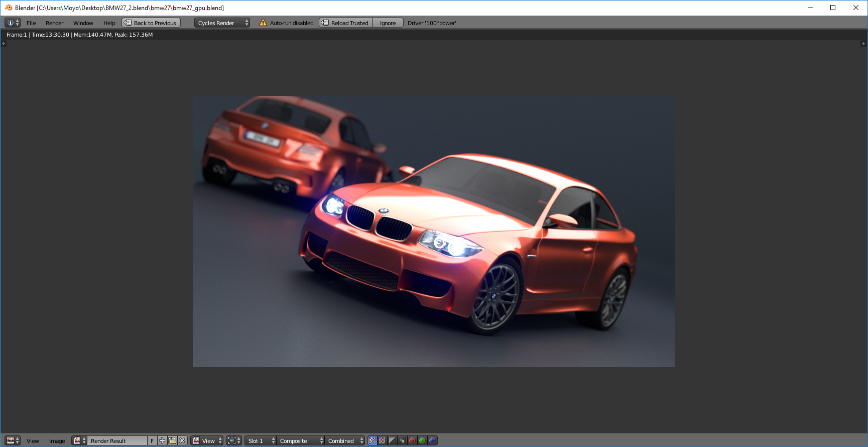Screen dimensions: 868x447
Task: Open the pivot point selector
Action: pos(233,440)
